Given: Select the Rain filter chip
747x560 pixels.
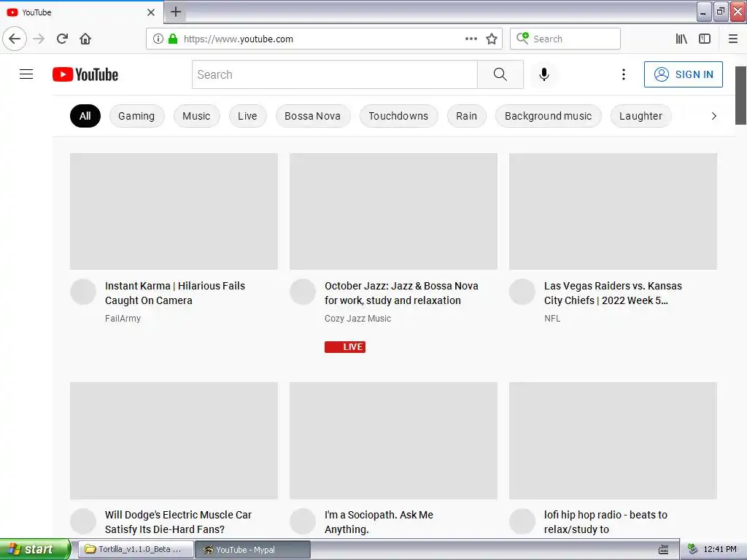Looking at the screenshot, I should coord(466,116).
